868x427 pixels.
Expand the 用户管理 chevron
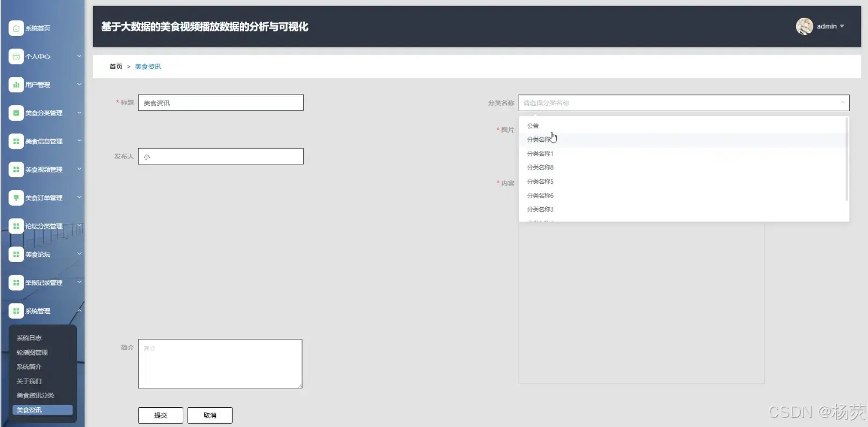tap(79, 84)
